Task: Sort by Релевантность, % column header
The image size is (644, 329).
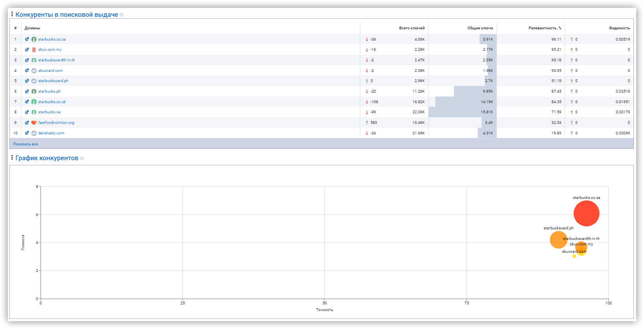Action: click(545, 28)
